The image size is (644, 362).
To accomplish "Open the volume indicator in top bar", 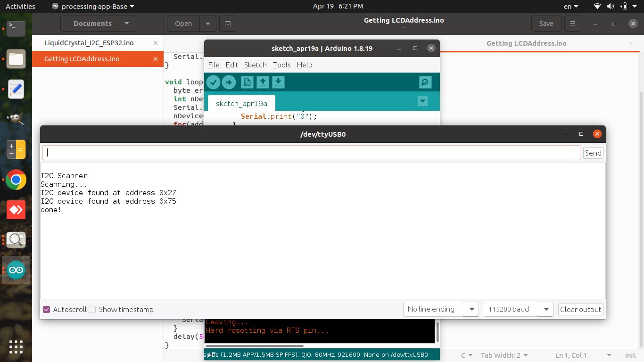I will [x=611, y=7].
